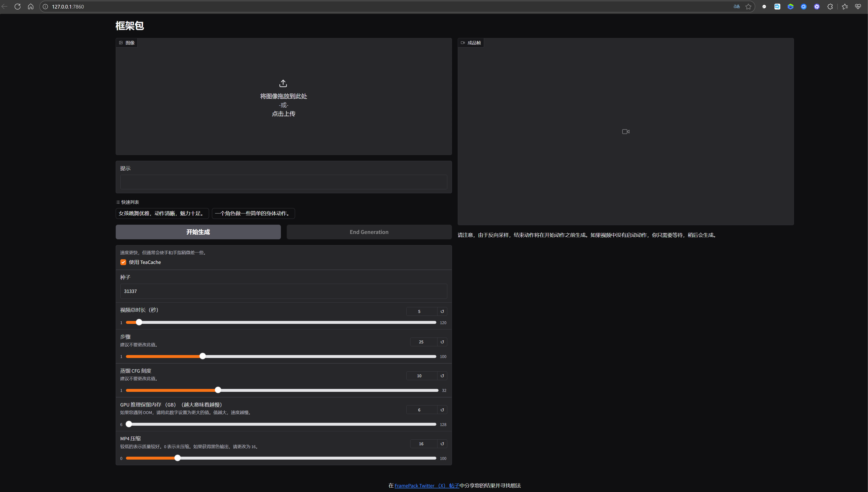Disable the 使用 TeaCache checkbox
This screenshot has width=868, height=492.
[123, 262]
